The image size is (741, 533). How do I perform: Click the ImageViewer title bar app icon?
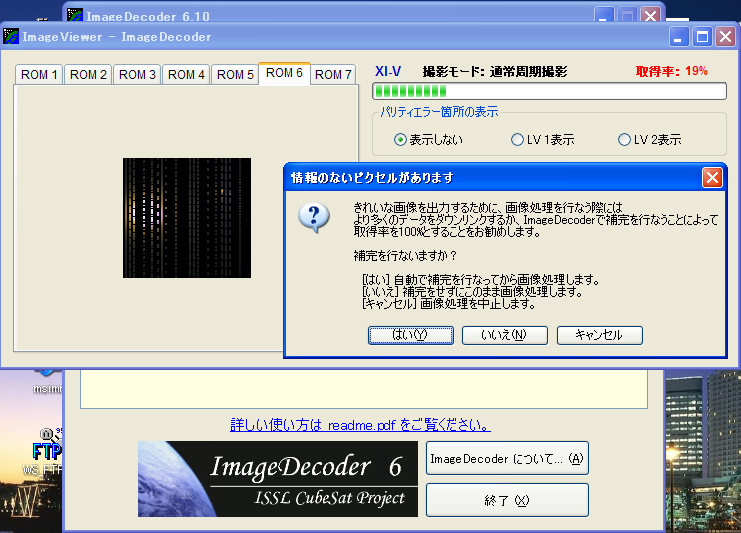coord(11,36)
